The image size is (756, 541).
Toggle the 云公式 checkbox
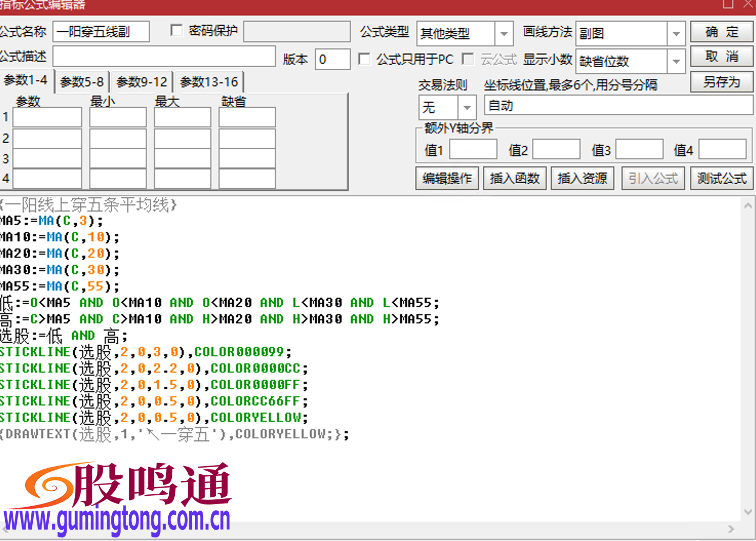468,59
